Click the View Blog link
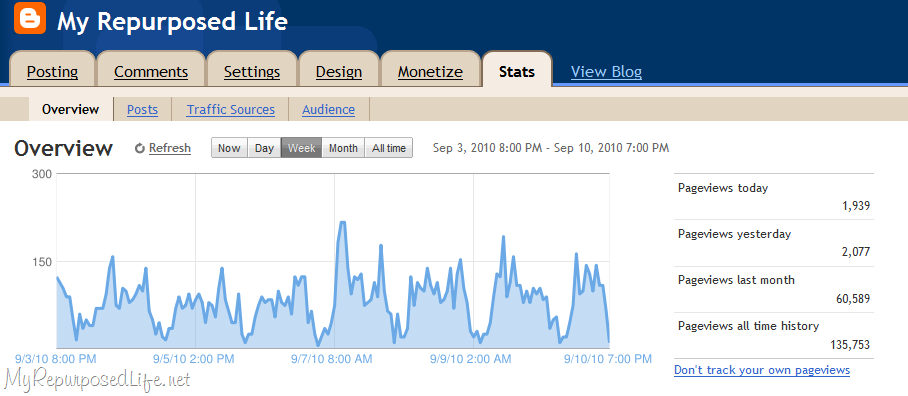Screen dimensions: 908x396 pos(606,72)
